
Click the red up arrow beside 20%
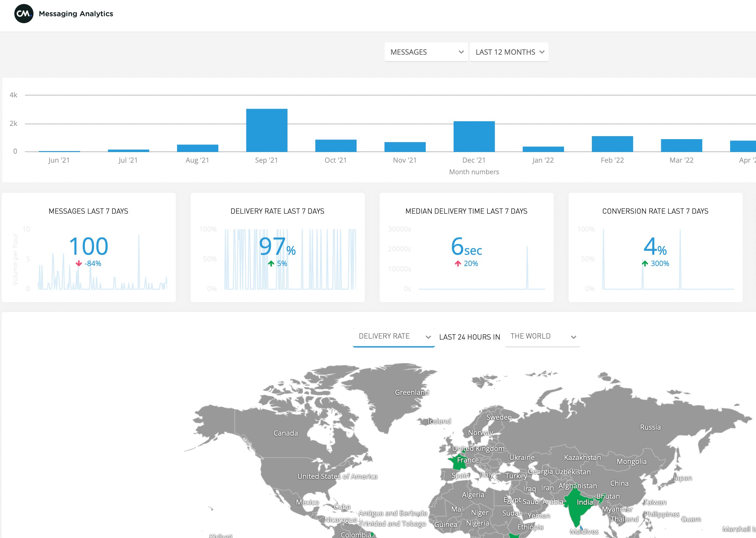point(458,264)
